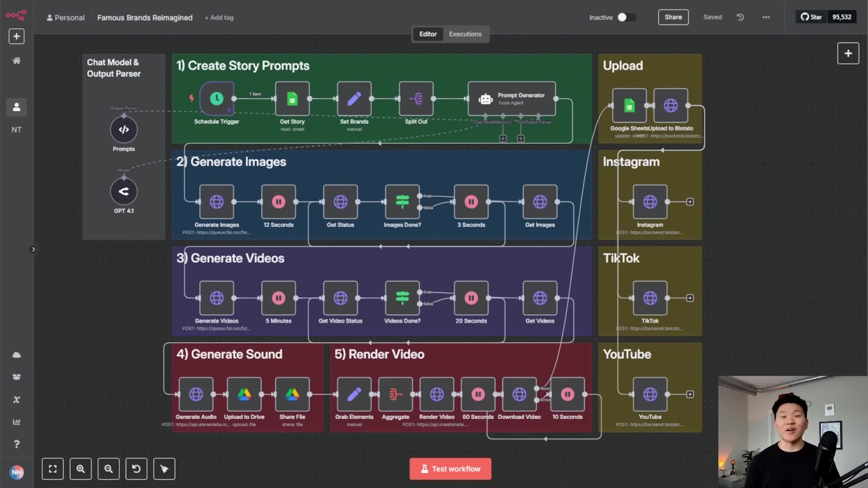Open the add node panel plus button
Screen dimensions: 868x488
coord(848,54)
